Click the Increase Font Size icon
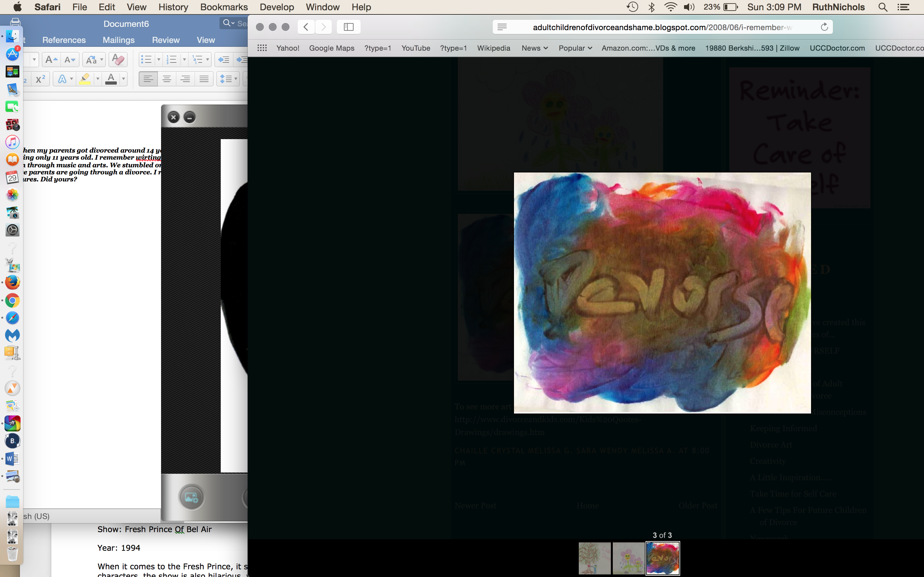The height and width of the screenshot is (577, 924). [x=51, y=60]
